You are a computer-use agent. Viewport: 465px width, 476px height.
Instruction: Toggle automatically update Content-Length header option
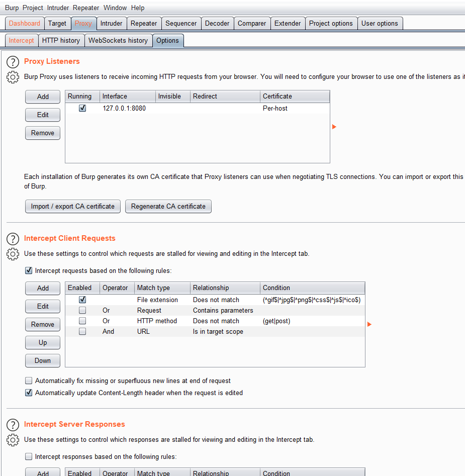(x=29, y=393)
